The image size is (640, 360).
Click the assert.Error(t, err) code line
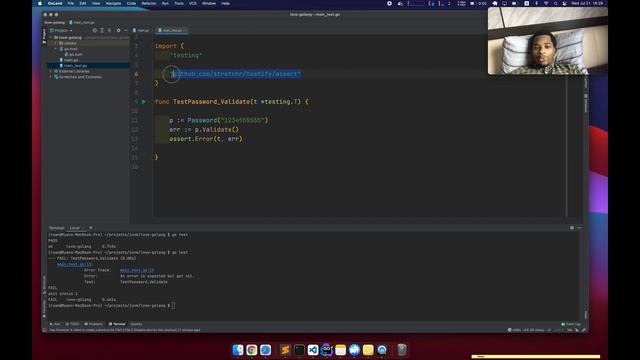(206, 139)
